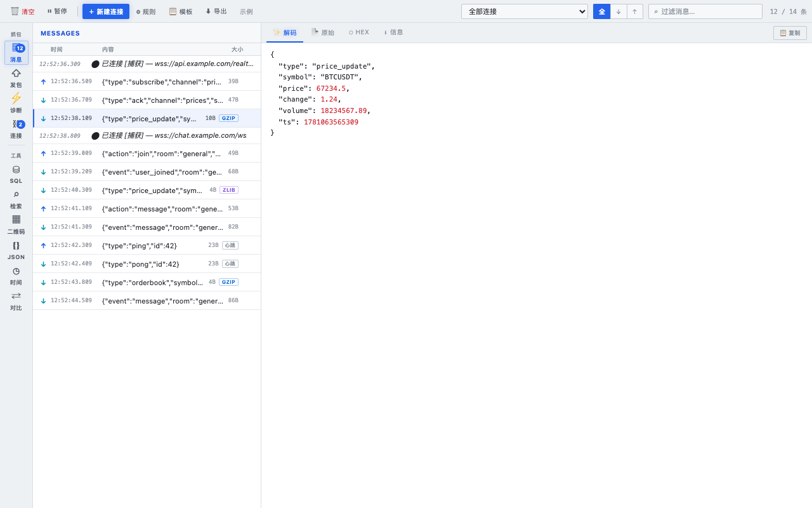The height and width of the screenshot is (508, 812).
Task: Click the 时间 column header
Action: pyautogui.click(x=56, y=50)
